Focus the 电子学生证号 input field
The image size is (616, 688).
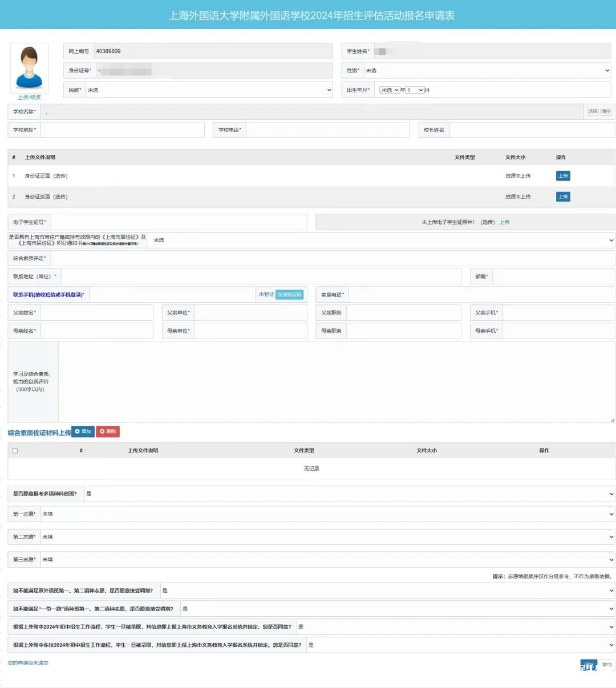[179, 222]
